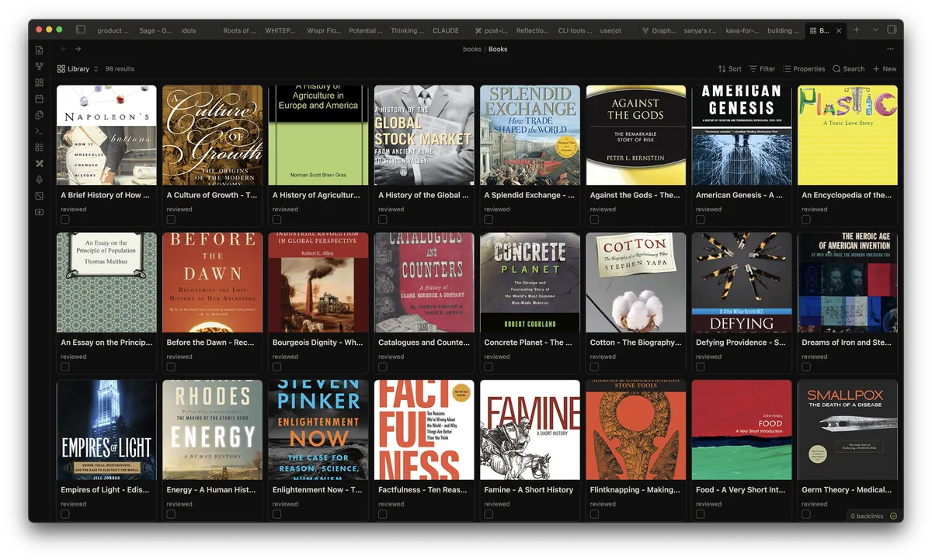Click the daily note calendar ribbon icon

click(39, 99)
